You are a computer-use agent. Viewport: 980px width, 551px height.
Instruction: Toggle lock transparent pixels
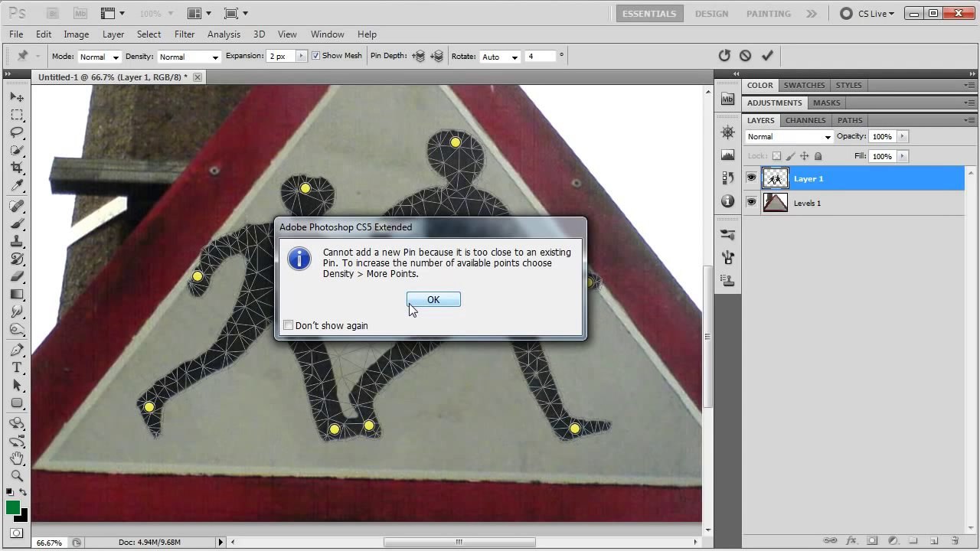[776, 156]
